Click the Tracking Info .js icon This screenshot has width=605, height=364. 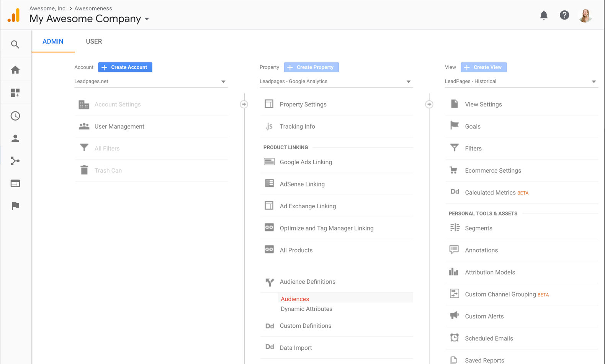[269, 126]
